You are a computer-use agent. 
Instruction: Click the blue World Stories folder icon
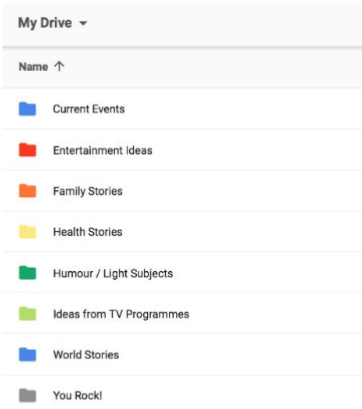coord(27,355)
